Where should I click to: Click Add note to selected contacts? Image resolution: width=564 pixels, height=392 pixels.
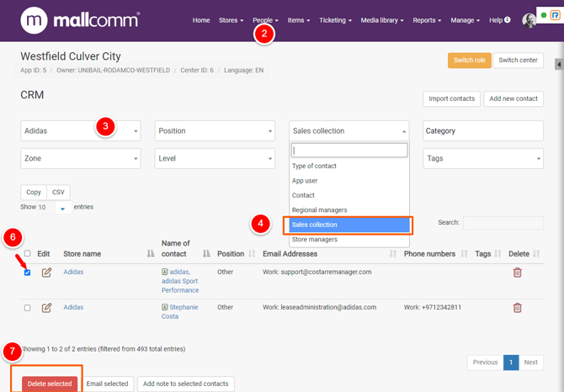coord(185,384)
